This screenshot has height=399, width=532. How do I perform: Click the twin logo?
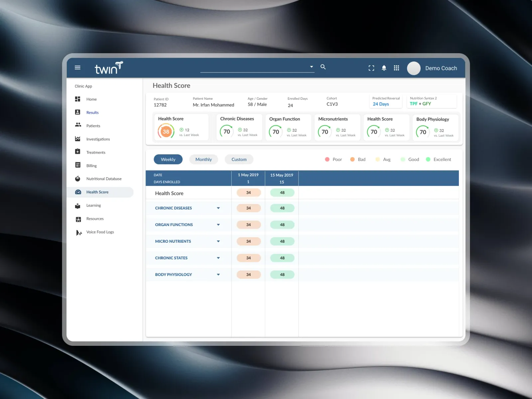click(109, 68)
